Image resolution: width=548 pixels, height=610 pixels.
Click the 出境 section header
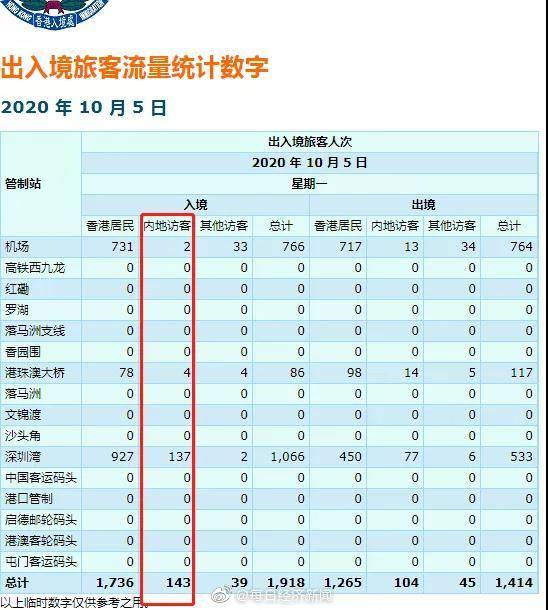pyautogui.click(x=423, y=205)
